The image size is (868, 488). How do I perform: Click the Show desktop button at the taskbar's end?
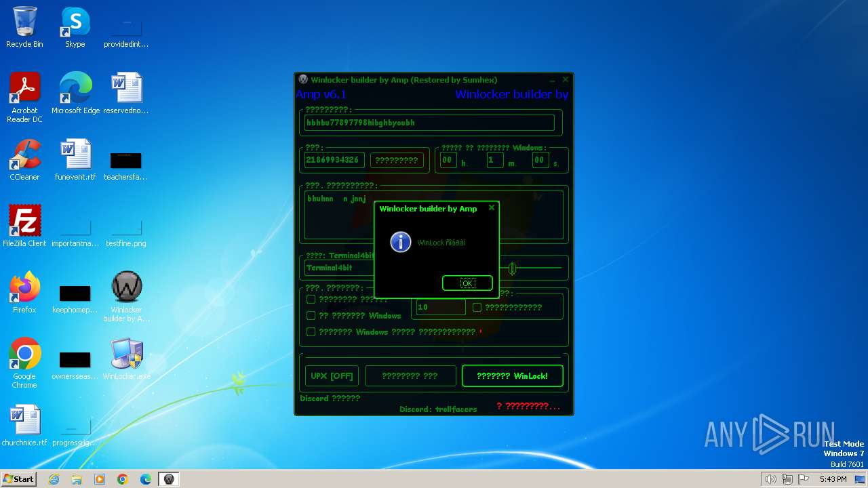click(x=861, y=479)
